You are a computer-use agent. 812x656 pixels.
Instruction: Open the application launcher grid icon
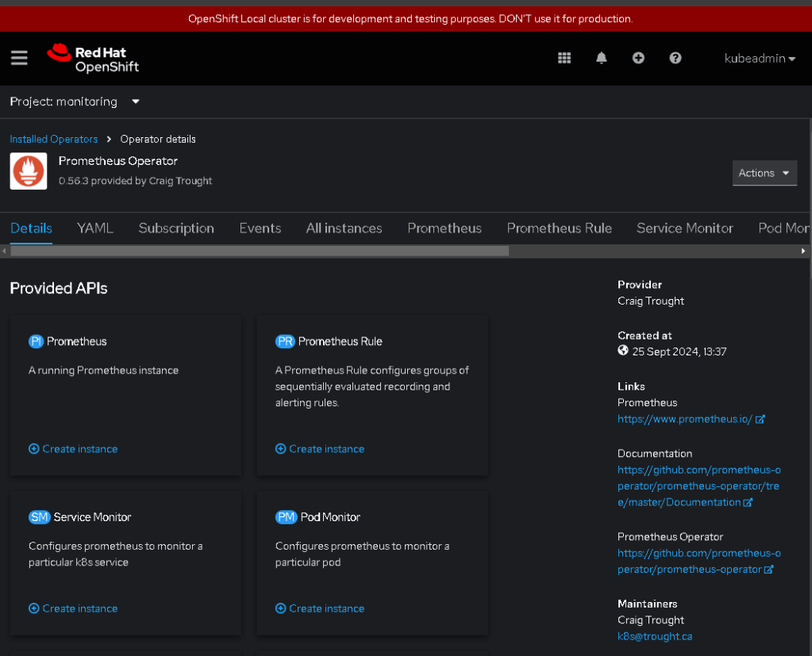564,58
